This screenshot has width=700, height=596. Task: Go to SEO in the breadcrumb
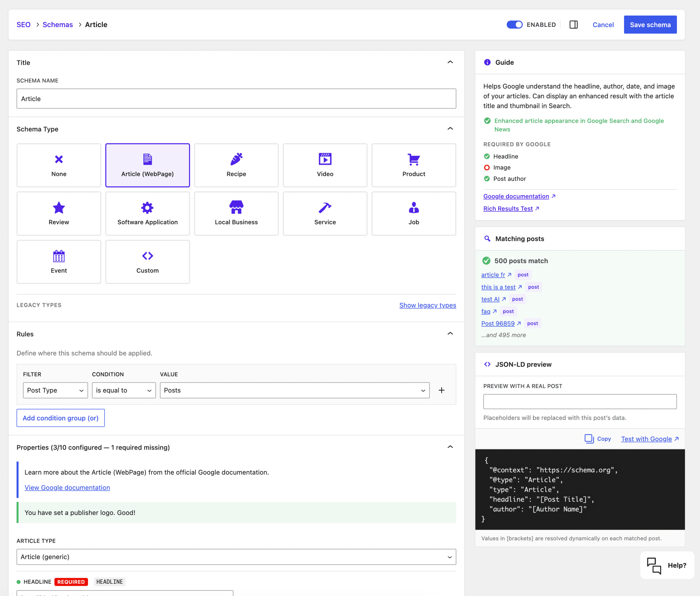point(23,25)
